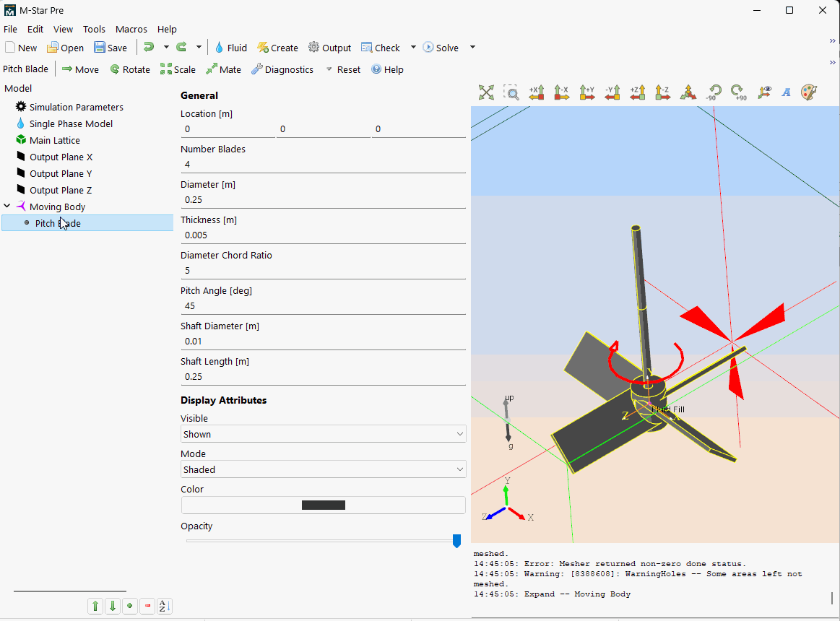
Task: Select the Scale tool
Action: [178, 69]
